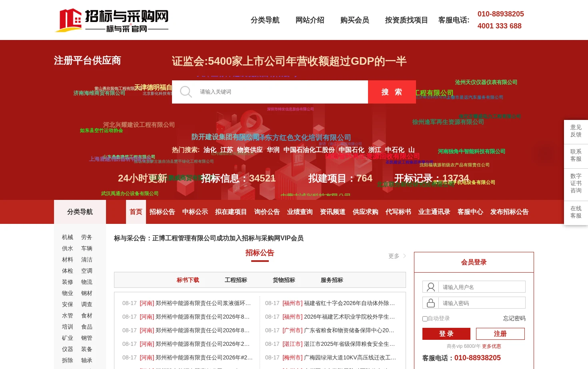Open 中标公示 nav item
Screen dimensions: 588x369
click(x=195, y=212)
